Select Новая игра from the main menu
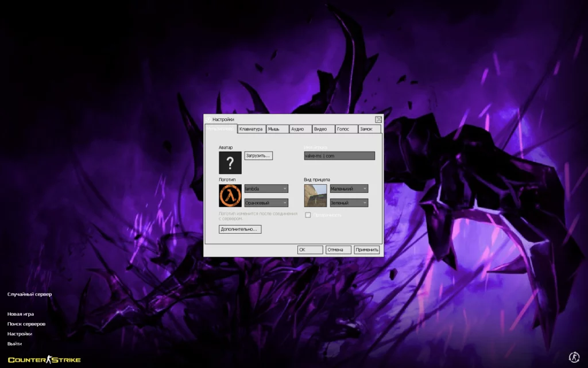The height and width of the screenshot is (368, 588). [20, 313]
